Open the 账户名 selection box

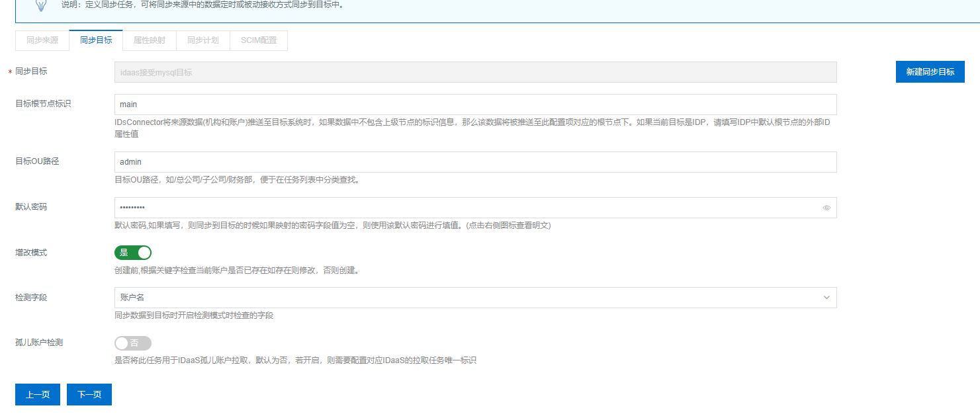click(463, 298)
